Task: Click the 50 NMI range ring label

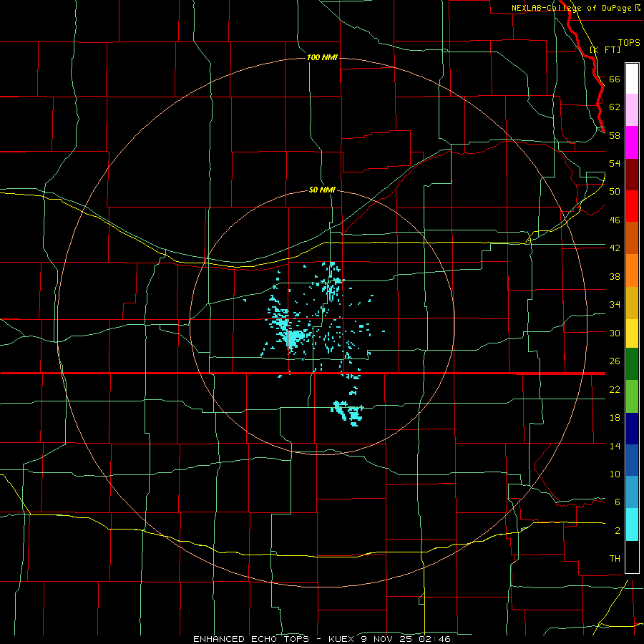Action: 322,190
